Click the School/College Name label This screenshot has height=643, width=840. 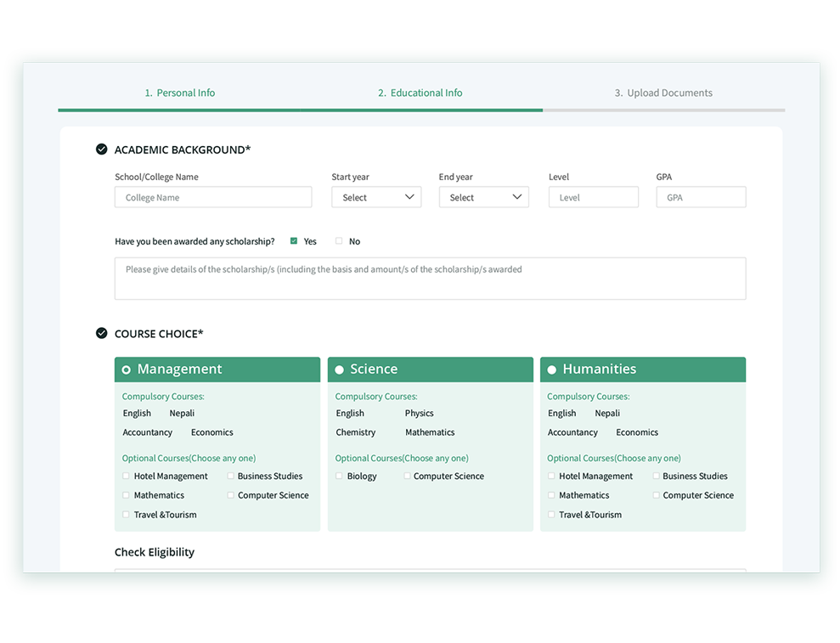[156, 177]
